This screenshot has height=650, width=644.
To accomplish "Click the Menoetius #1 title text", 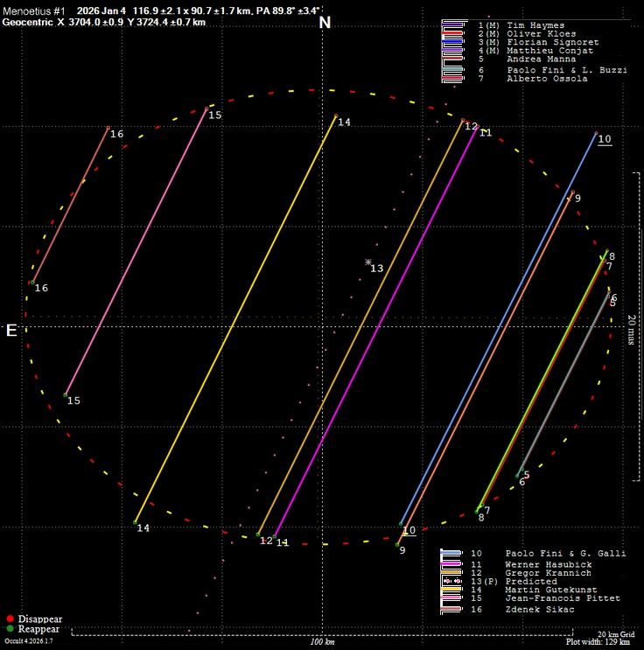I will click(x=34, y=10).
